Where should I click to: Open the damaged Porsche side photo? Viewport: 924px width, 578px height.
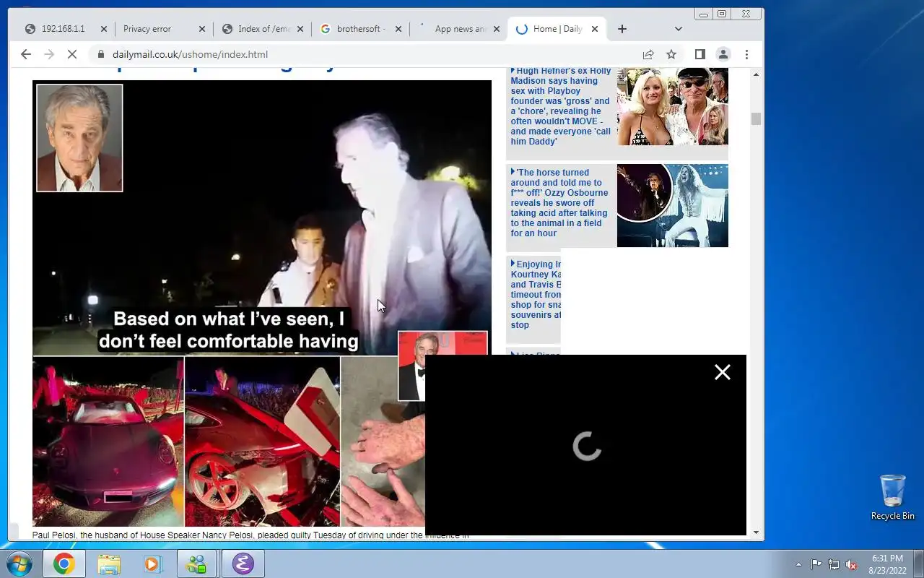tap(262, 441)
